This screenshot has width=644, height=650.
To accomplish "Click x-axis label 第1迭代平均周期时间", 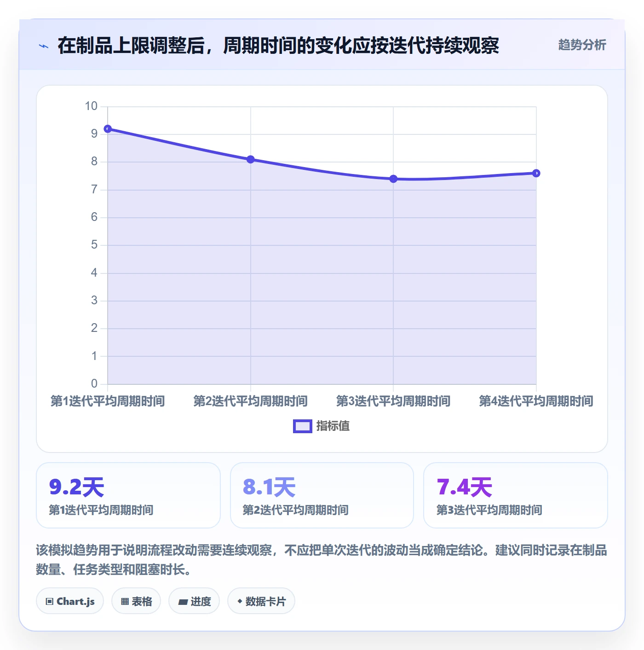I will [x=108, y=401].
